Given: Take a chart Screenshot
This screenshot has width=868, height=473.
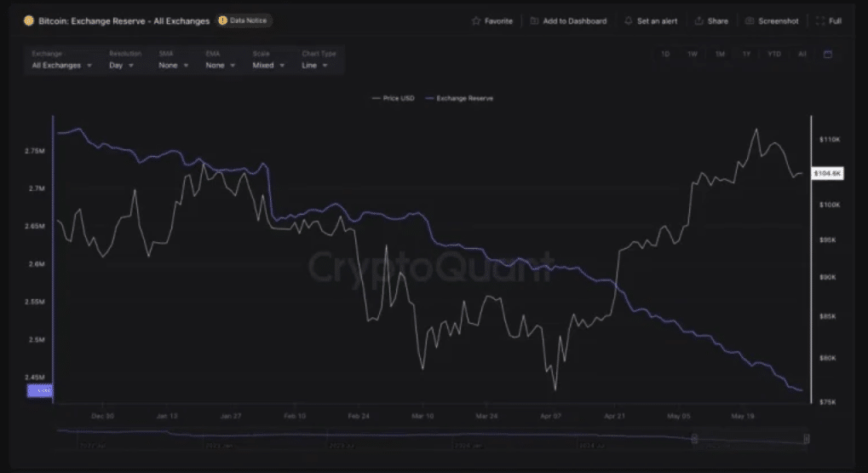Looking at the screenshot, I should pos(773,21).
